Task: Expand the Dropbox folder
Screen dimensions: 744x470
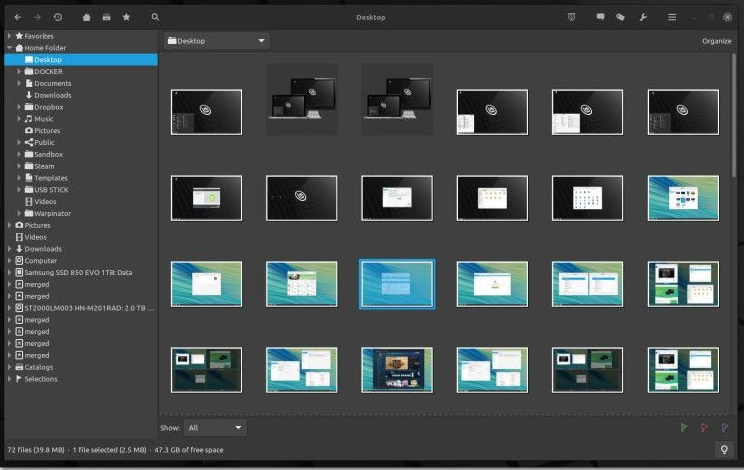Action: [x=19, y=107]
